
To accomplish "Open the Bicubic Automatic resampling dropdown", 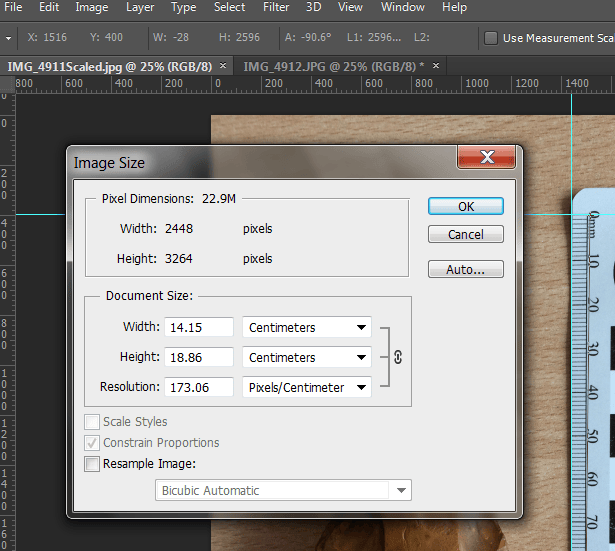I will click(283, 490).
